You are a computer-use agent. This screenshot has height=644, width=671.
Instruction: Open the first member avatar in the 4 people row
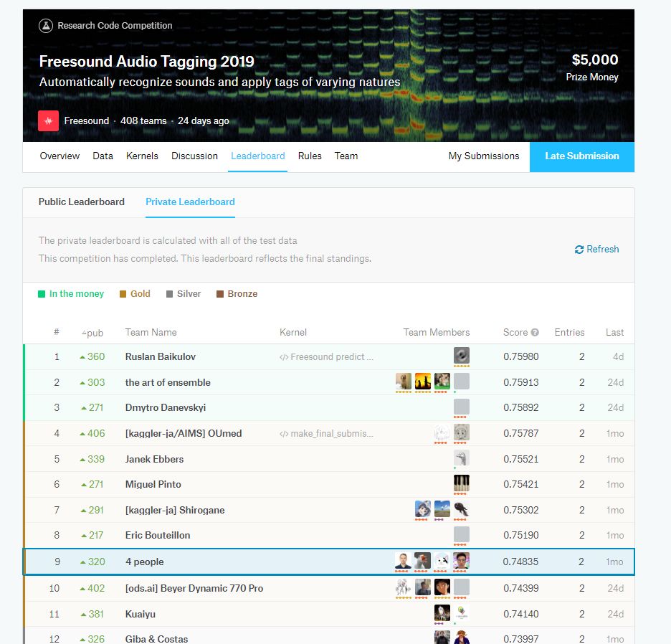pyautogui.click(x=403, y=561)
